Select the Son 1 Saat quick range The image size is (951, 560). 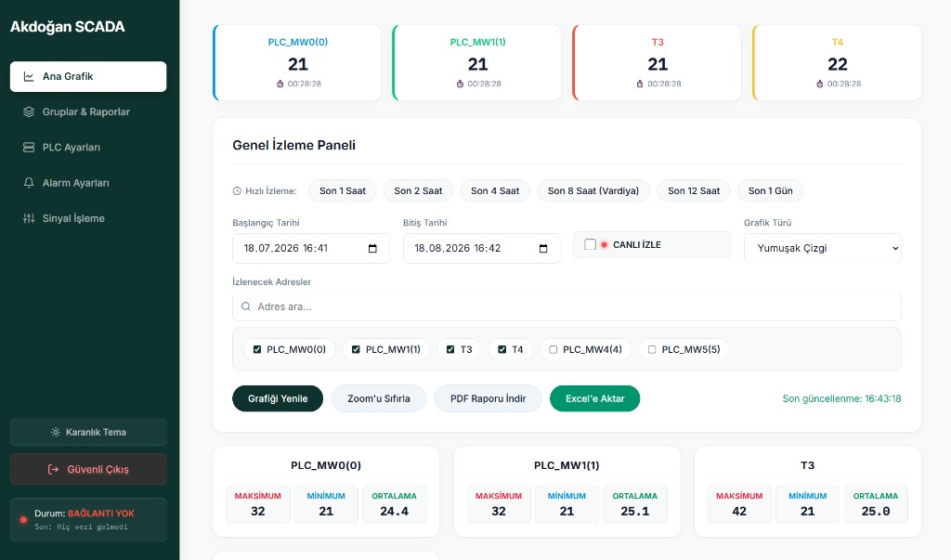coord(343,191)
